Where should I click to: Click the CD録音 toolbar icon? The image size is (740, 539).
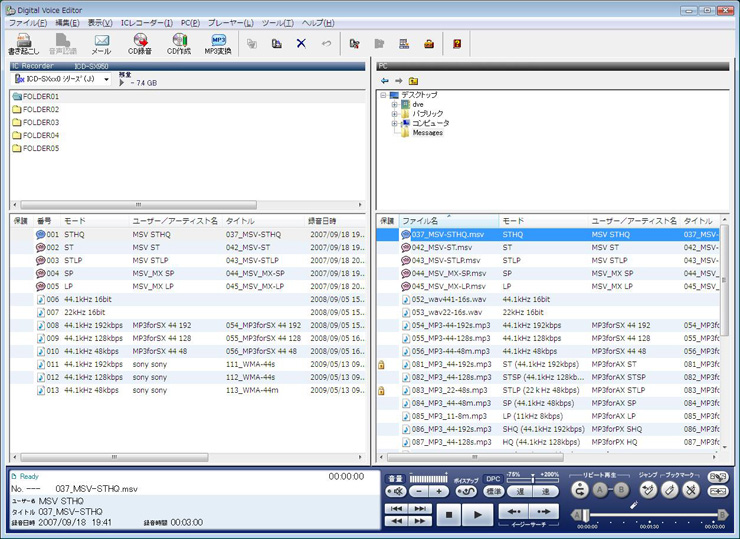pyautogui.click(x=140, y=43)
